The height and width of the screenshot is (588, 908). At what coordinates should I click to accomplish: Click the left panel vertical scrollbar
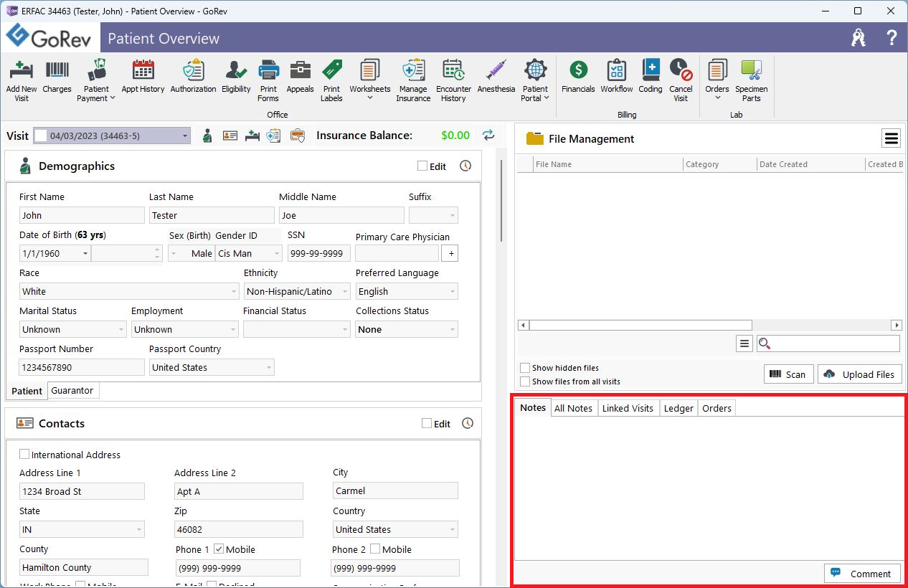tap(501, 201)
